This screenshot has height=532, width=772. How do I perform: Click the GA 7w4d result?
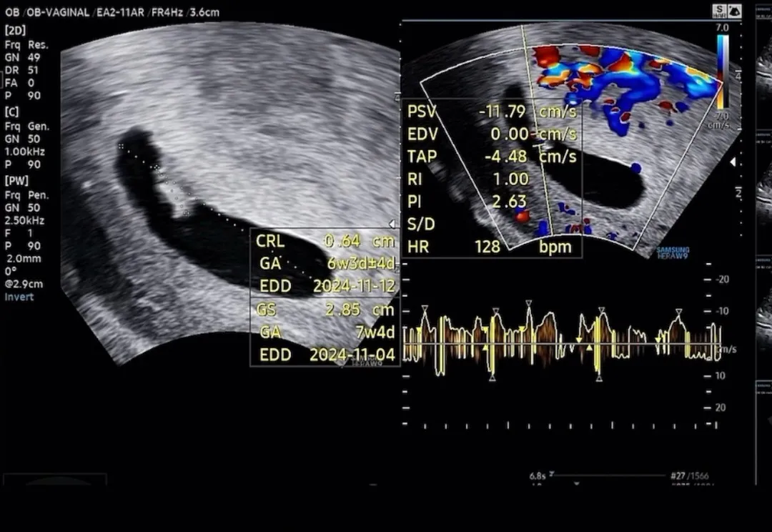327,332
